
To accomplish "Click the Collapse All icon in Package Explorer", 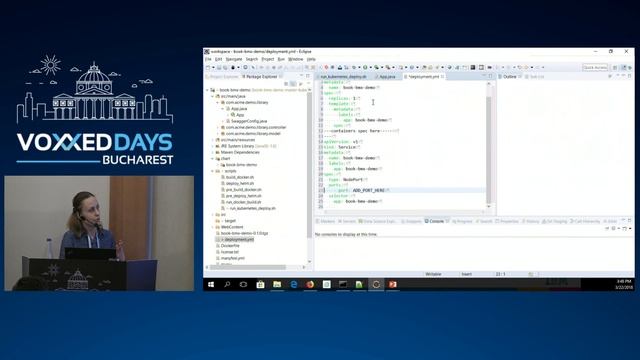I will 286,84.
